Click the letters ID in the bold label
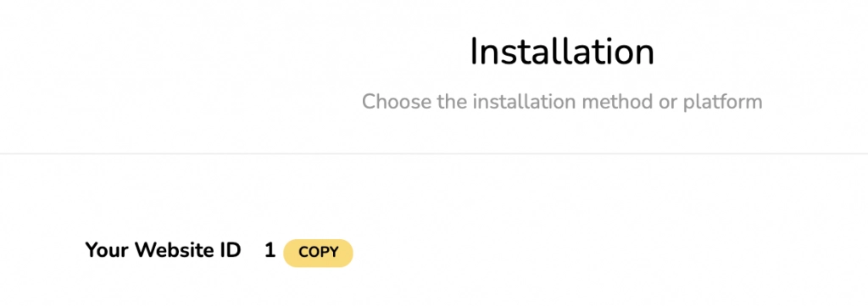Screen dimensions: 868x306 (227, 251)
